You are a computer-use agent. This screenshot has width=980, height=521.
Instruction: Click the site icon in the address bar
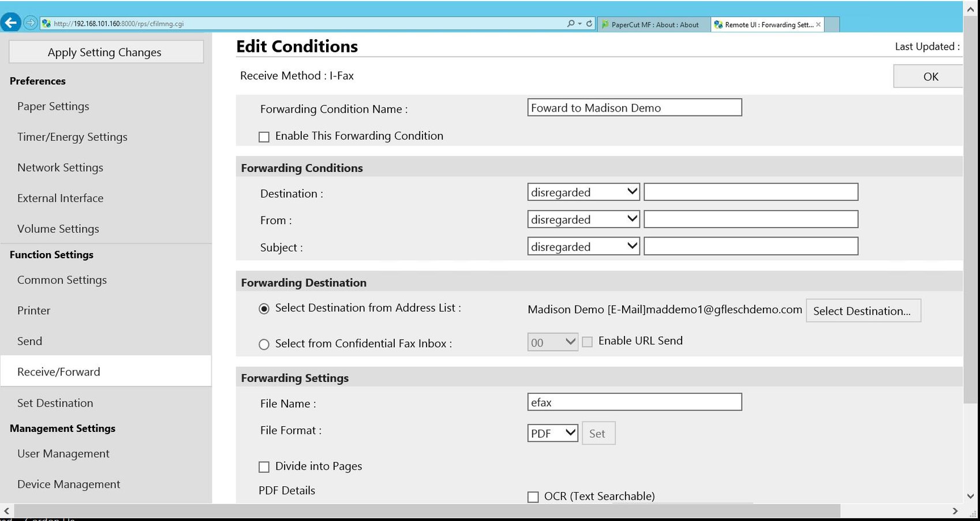tap(45, 24)
